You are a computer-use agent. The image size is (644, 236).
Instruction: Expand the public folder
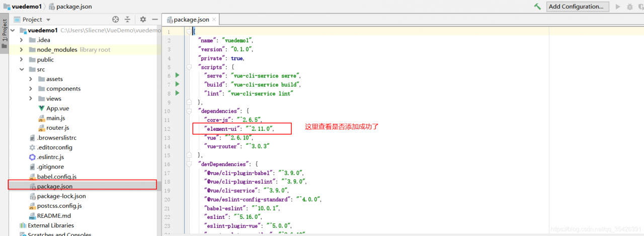22,59
